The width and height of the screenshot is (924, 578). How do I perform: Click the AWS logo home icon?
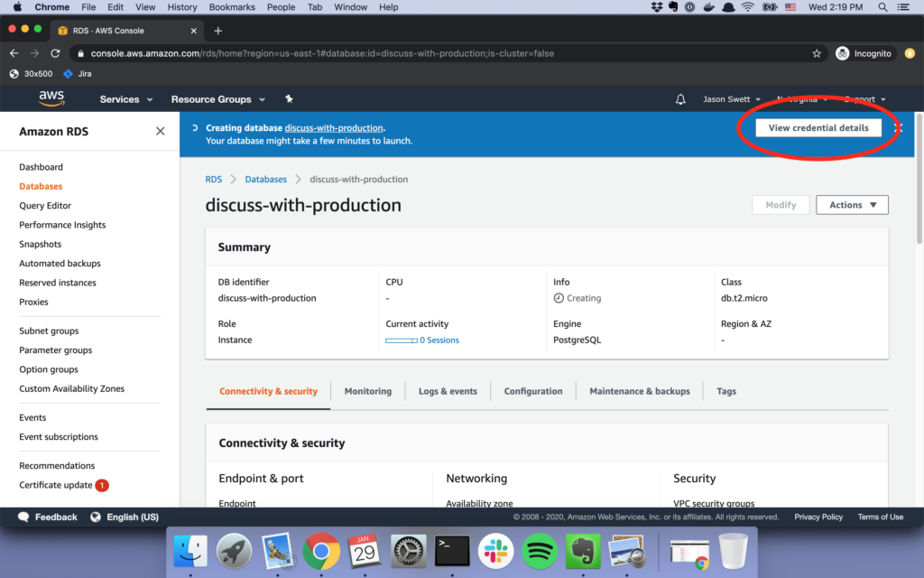coord(51,98)
